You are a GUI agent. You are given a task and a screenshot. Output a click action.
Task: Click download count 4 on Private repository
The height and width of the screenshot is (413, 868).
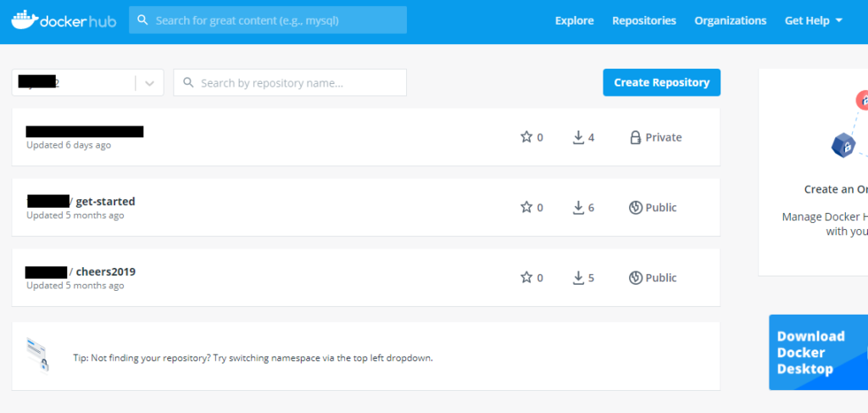591,137
